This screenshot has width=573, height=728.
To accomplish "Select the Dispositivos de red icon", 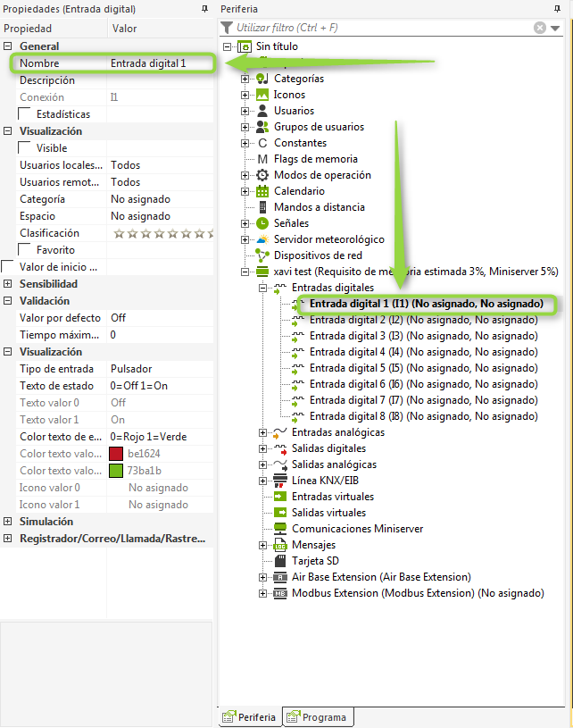I will pyautogui.click(x=262, y=255).
